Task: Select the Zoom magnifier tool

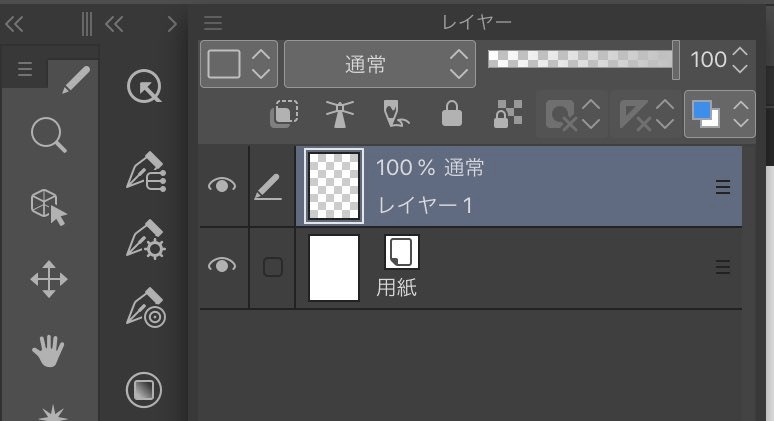Action: (48, 134)
